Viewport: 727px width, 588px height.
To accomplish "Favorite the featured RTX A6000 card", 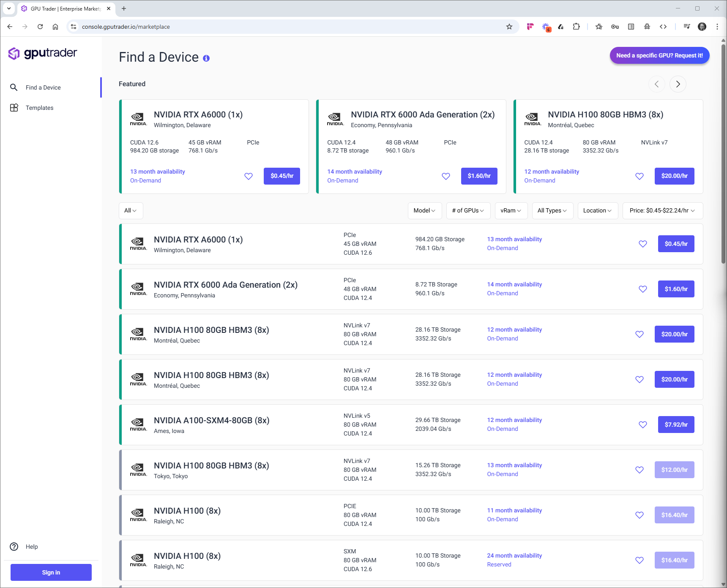I will click(249, 176).
